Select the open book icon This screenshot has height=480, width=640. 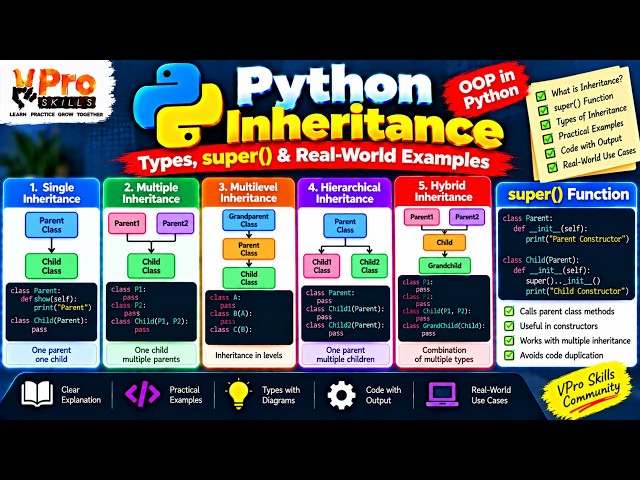pos(37,394)
